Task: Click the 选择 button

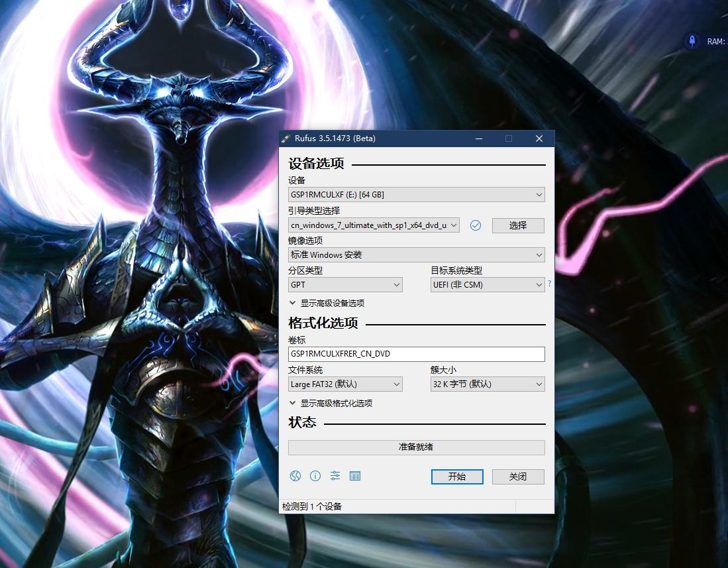Action: pyautogui.click(x=518, y=225)
